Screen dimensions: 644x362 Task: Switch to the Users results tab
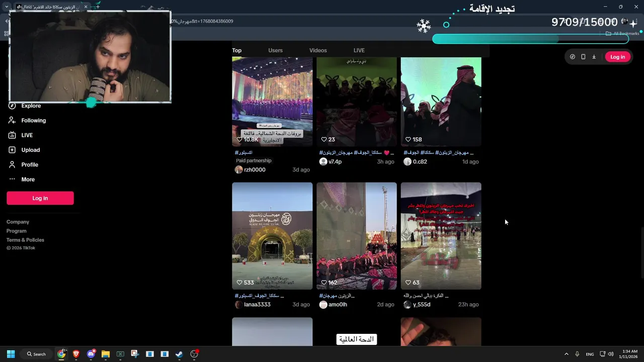(x=275, y=50)
